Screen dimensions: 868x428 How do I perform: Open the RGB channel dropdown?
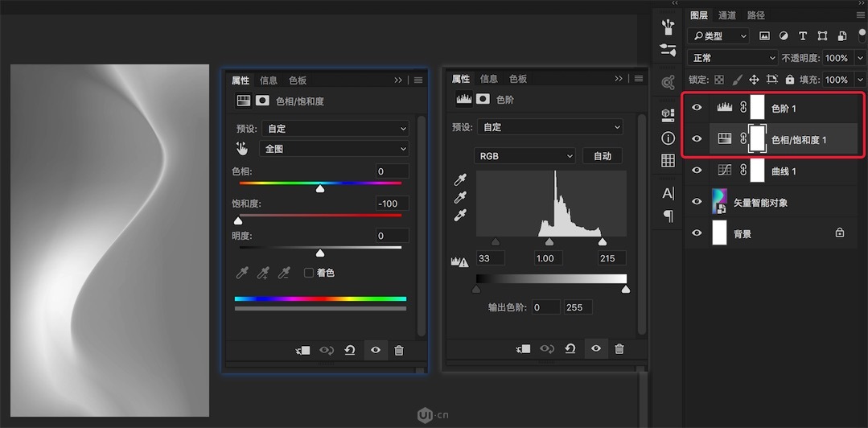click(525, 155)
